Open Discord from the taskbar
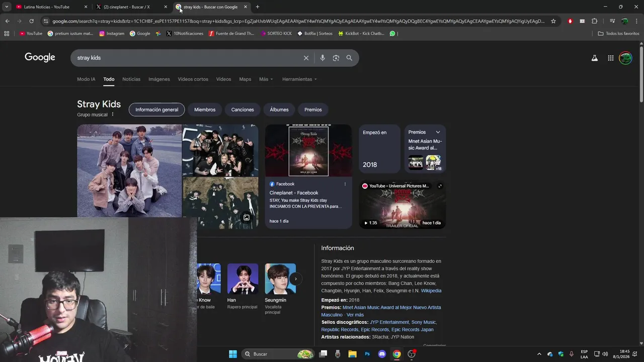 382,354
